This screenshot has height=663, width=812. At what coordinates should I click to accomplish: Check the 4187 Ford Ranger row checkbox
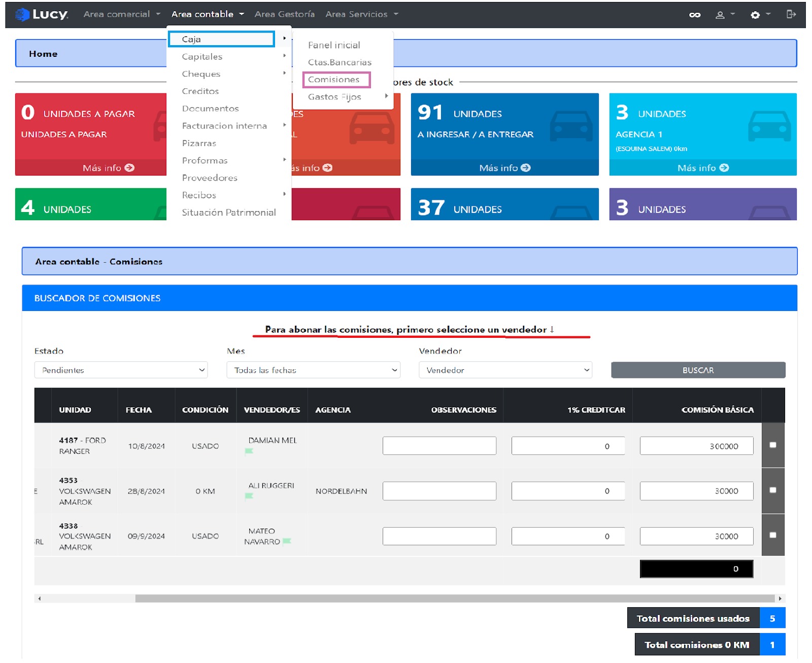coord(773,445)
